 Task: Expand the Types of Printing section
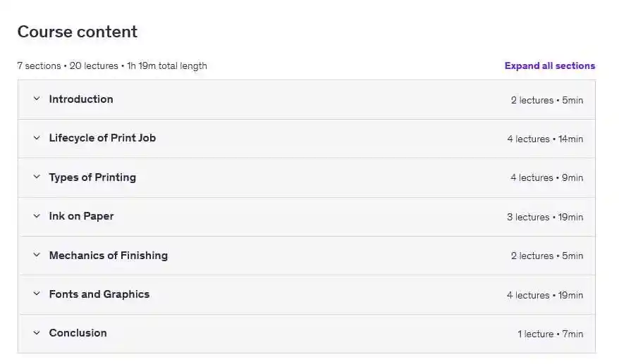(x=92, y=177)
